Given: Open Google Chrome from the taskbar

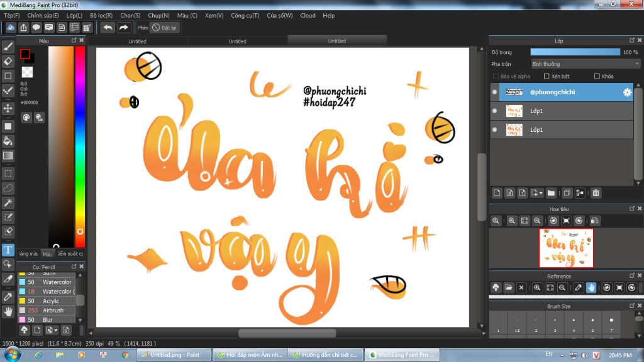Looking at the screenshot, I should click(x=125, y=355).
